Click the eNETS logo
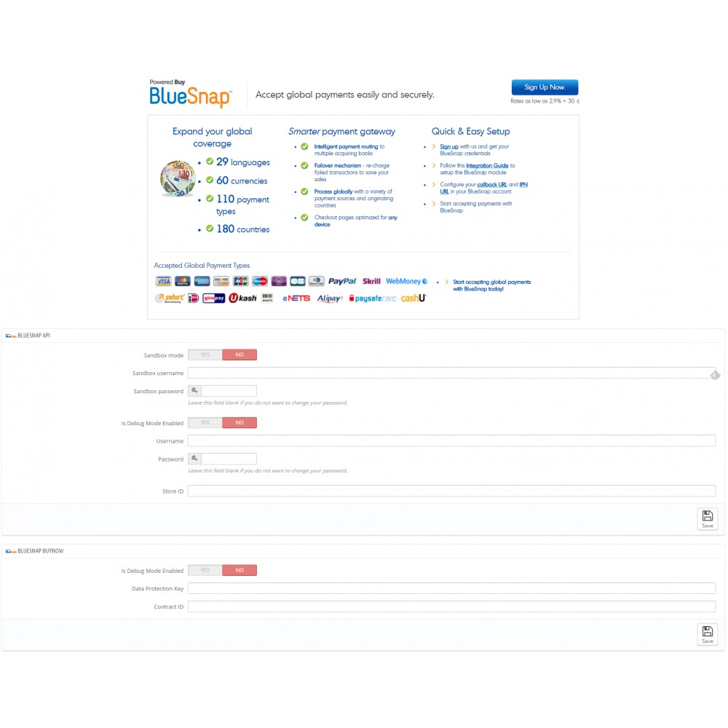Screen dimensions: 728x728 296,298
